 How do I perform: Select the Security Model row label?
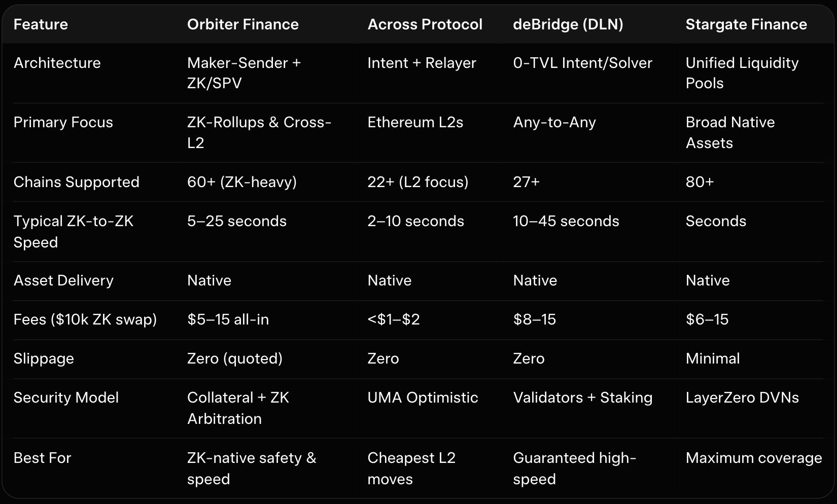(66, 398)
